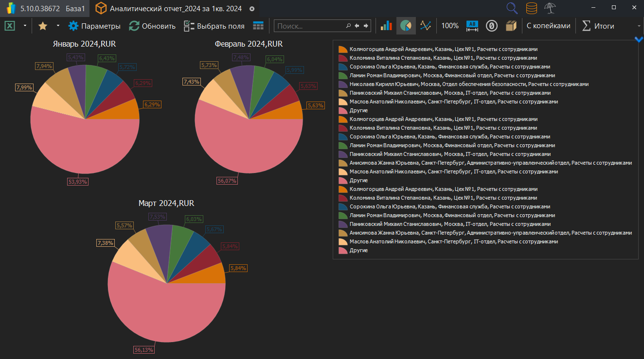
Task: Click the Excel export icon
Action: [10, 26]
